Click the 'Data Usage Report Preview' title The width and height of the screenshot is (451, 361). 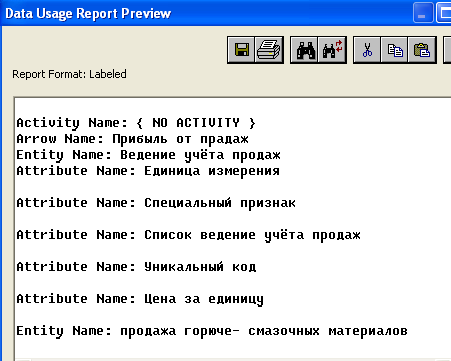point(88,14)
